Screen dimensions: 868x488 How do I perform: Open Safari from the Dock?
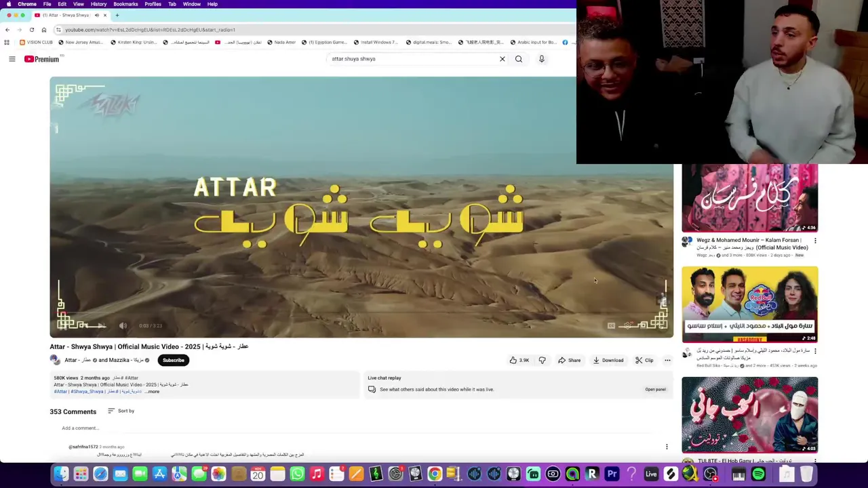[100, 474]
